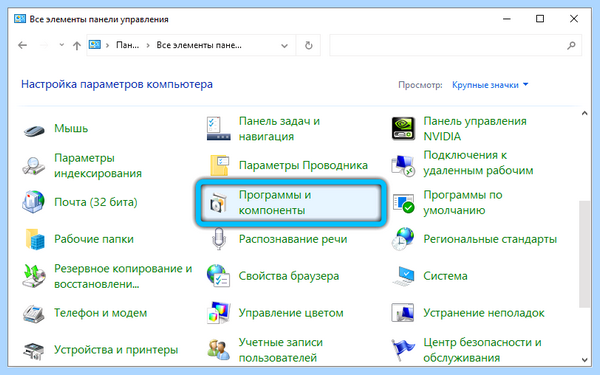Click the Параметры Проводника link text
Viewport: 600px width, 375px height.
click(303, 165)
